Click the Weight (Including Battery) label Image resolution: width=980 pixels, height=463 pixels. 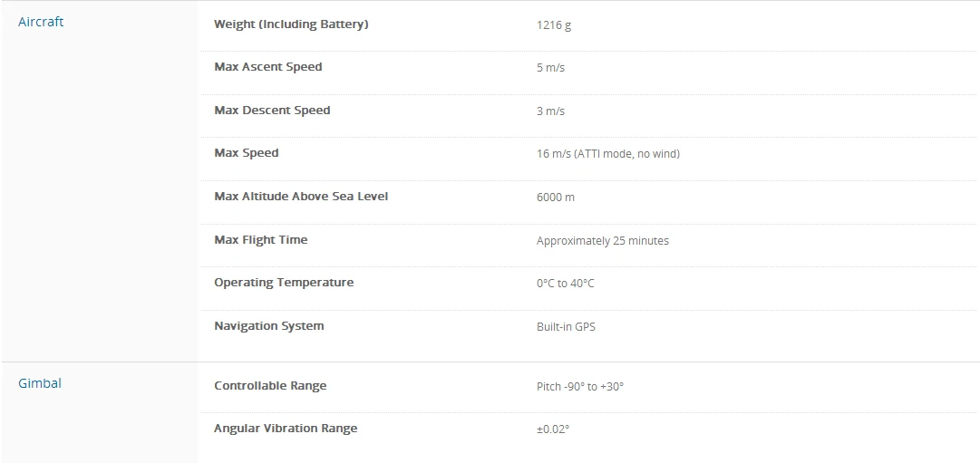tap(291, 24)
